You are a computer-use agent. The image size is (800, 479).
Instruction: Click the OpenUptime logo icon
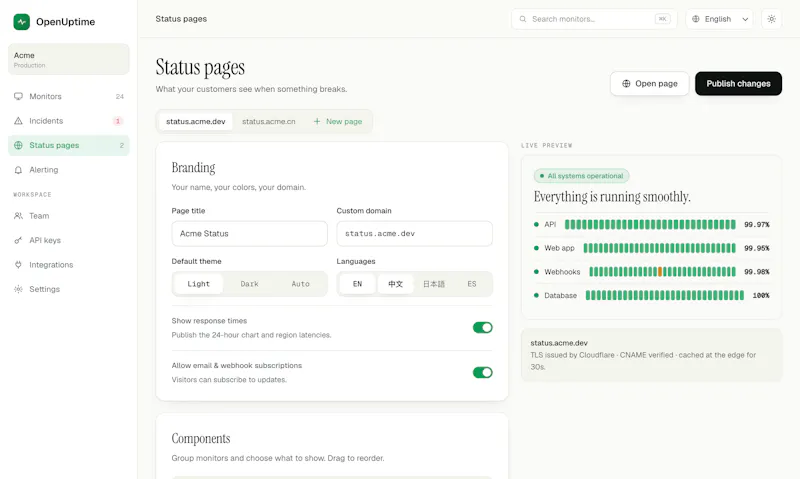[x=21, y=22]
